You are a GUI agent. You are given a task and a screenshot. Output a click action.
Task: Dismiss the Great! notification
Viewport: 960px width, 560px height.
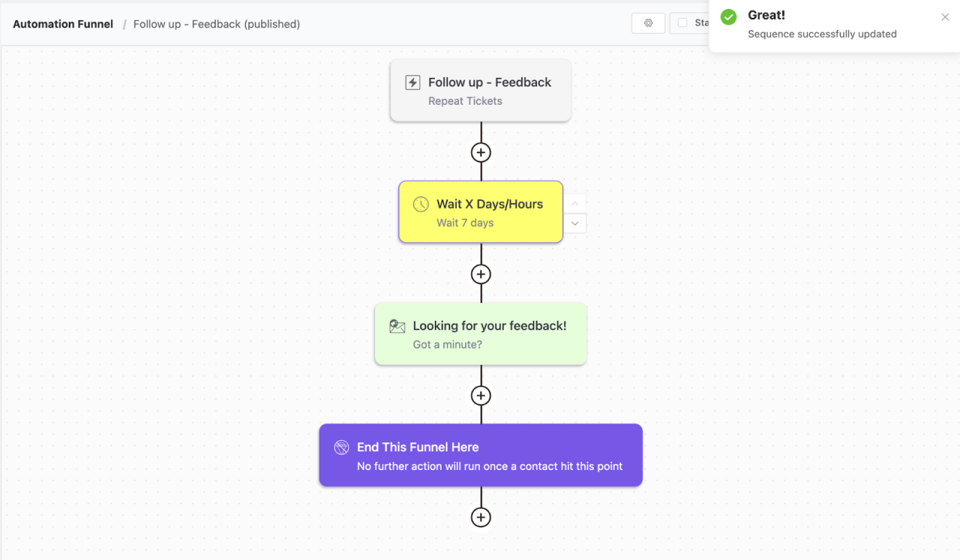click(945, 17)
